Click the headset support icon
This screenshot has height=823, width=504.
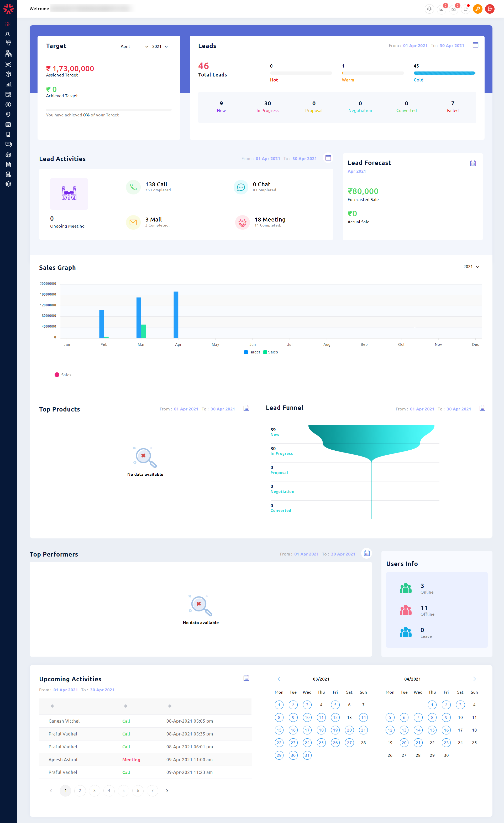pos(429,9)
